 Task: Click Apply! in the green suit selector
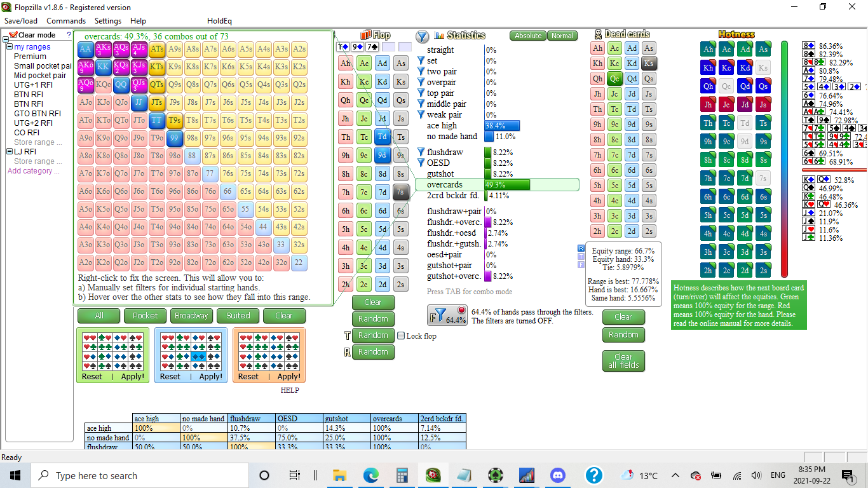coord(132,376)
